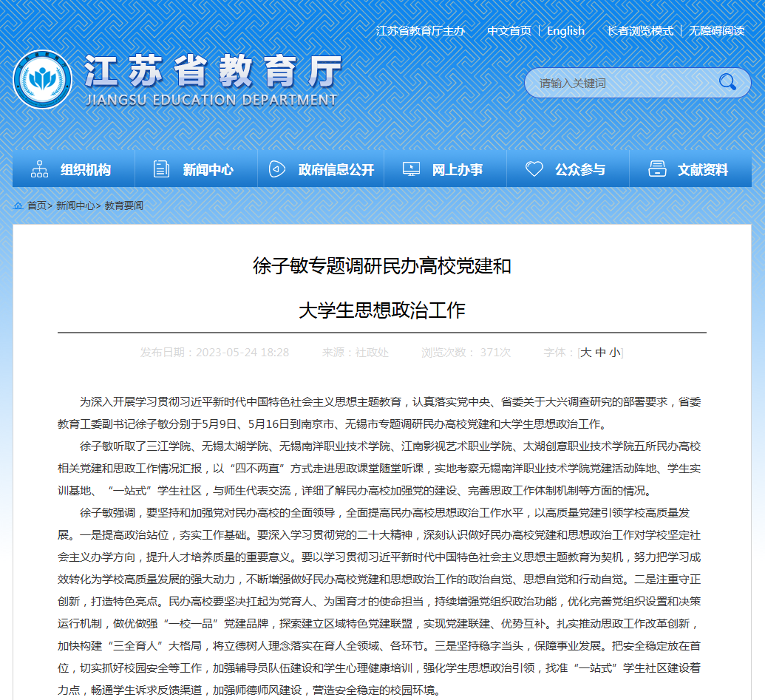Click the 政府信息公开 tag icon

coord(276,169)
